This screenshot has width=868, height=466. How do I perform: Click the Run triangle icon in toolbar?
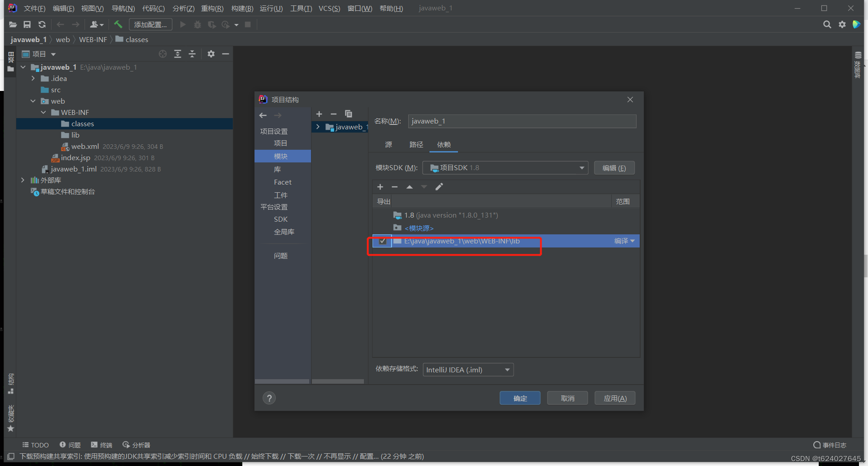[183, 24]
